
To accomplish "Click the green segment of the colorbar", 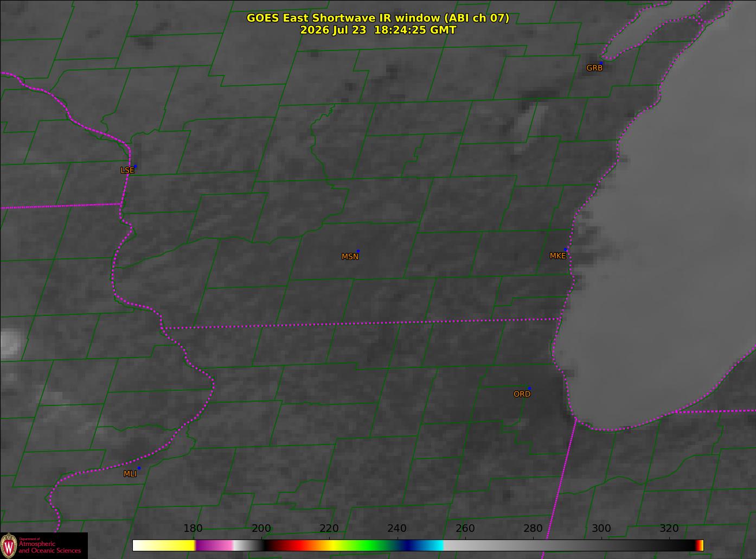I will click(369, 545).
